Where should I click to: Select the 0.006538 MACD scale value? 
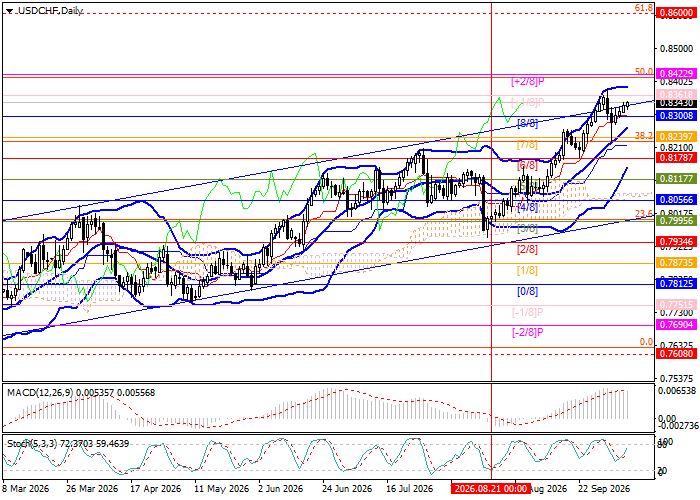click(677, 391)
